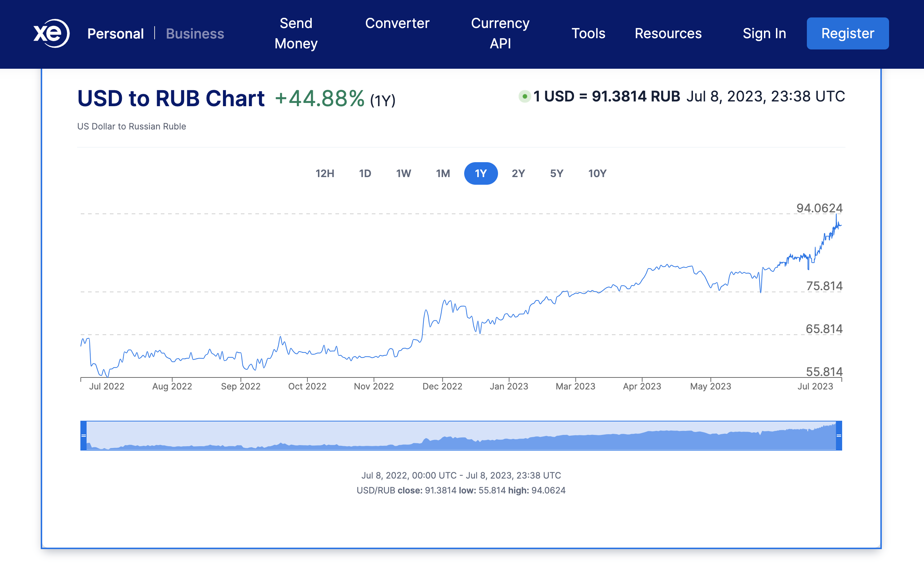Click the Register button

click(x=848, y=33)
